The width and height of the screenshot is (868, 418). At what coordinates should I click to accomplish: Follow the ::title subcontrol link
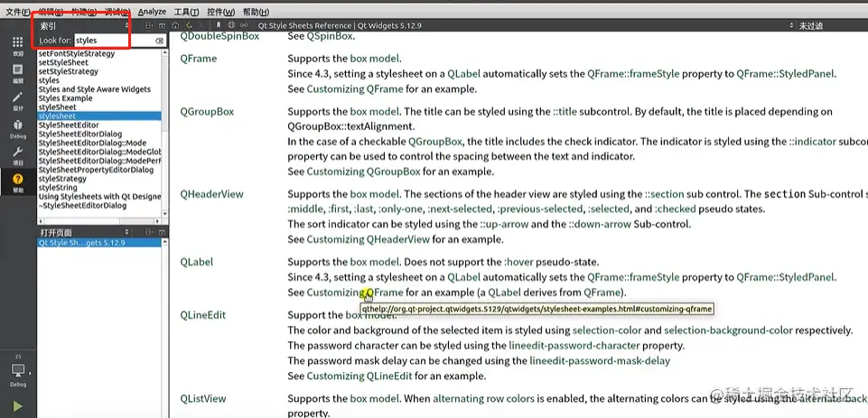point(565,111)
